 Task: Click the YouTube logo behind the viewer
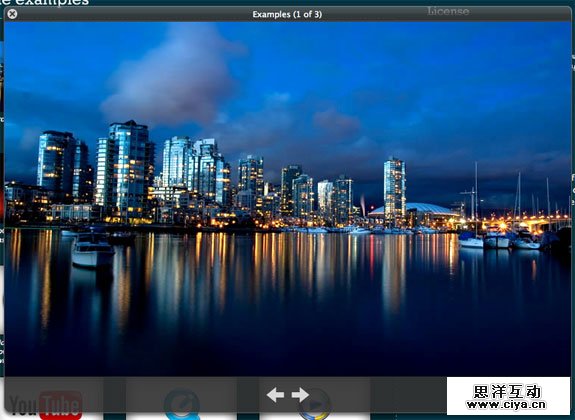click(x=45, y=405)
